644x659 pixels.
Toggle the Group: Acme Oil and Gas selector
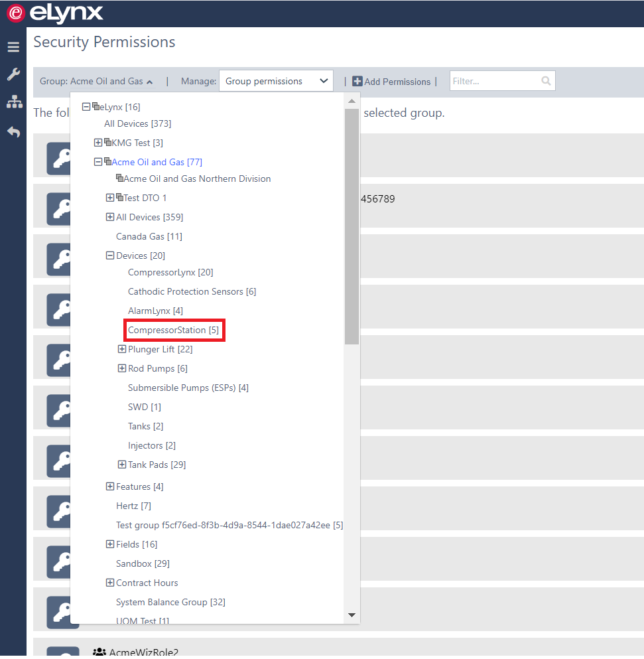[96, 81]
